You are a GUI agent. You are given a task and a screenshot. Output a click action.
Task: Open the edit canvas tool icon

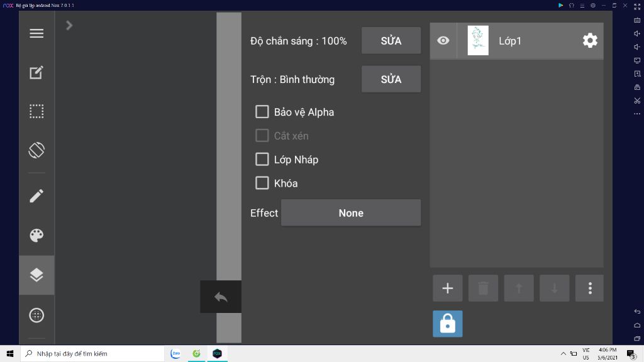(x=36, y=73)
